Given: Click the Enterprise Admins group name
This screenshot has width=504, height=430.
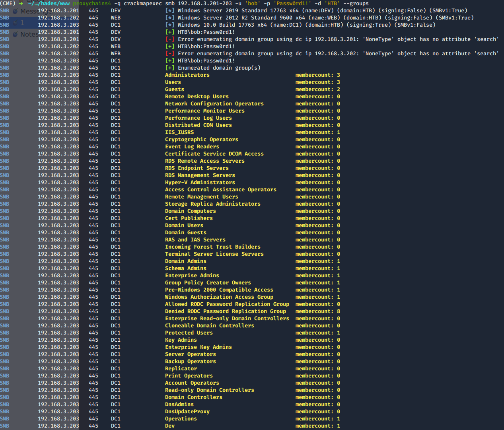Looking at the screenshot, I should click(x=192, y=276).
